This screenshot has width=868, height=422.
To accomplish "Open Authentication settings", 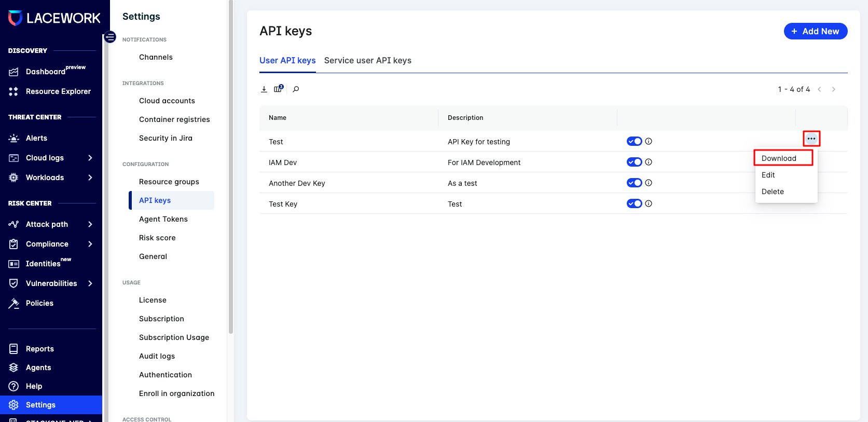I will point(166,375).
